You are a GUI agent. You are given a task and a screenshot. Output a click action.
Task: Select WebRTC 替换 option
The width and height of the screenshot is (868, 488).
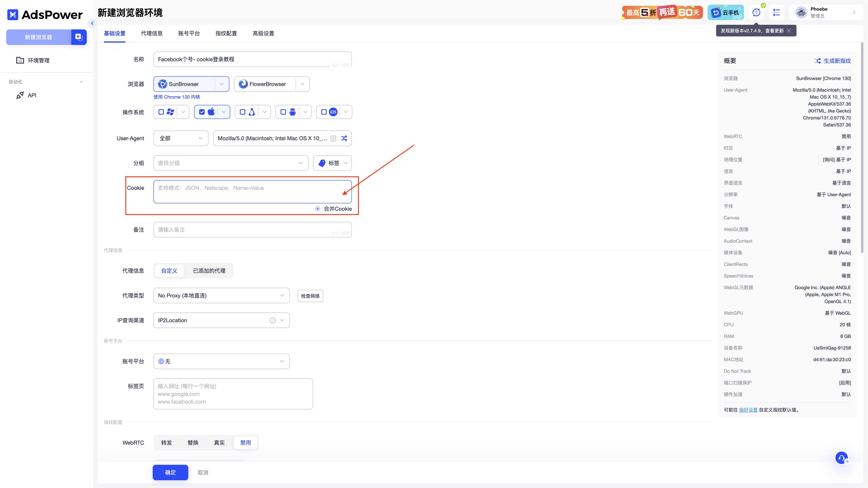point(193,443)
